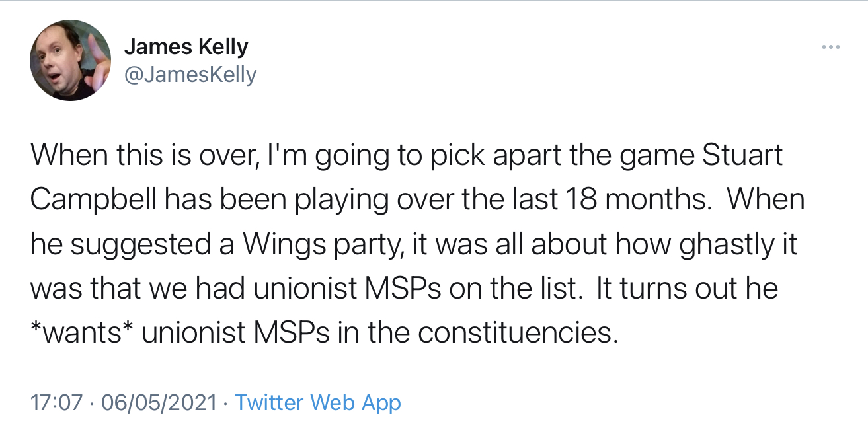Viewport: 868px width, 424px height.
Task: Click the @JamesKelly handle
Action: (190, 75)
